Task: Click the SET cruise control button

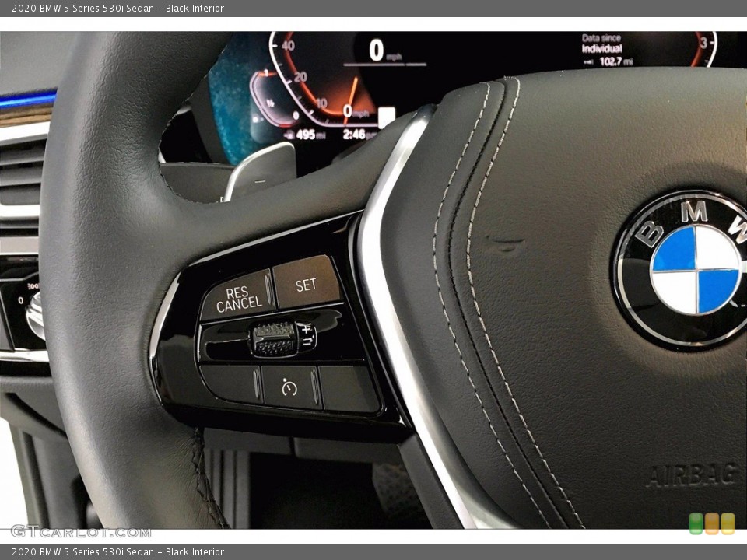Action: (x=307, y=282)
